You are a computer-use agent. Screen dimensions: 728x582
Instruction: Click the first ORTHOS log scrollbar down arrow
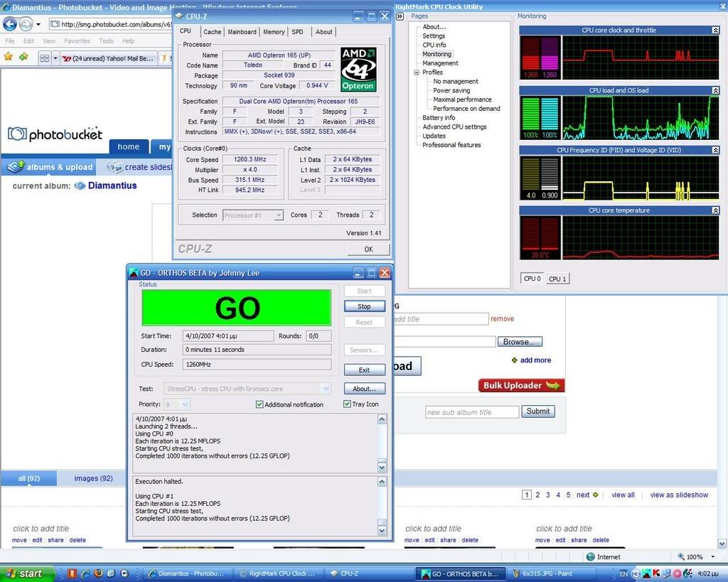[x=382, y=468]
